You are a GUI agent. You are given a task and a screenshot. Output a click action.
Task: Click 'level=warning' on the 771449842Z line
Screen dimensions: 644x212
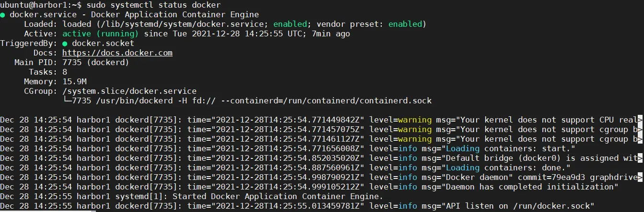(x=400, y=120)
